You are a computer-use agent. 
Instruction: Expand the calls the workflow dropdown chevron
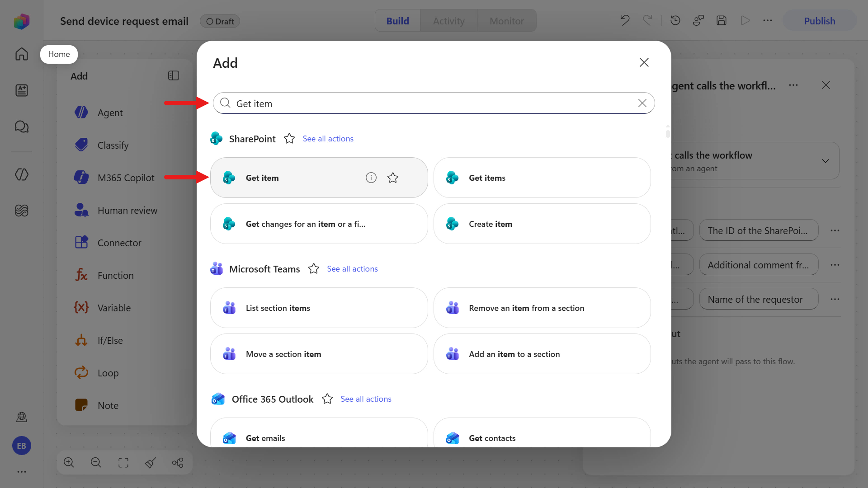click(826, 161)
